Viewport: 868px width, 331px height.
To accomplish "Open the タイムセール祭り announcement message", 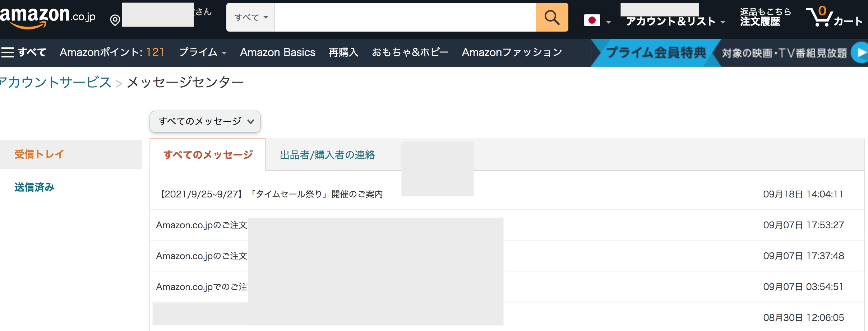I will [271, 194].
